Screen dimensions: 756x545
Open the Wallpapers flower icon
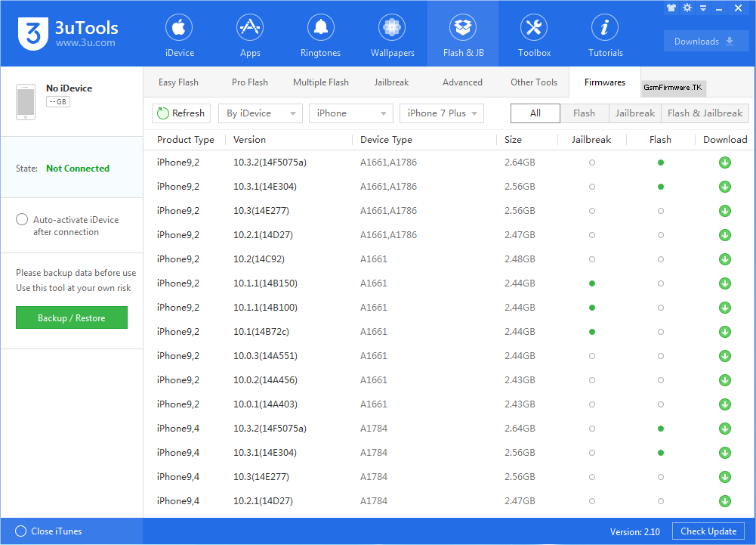point(392,27)
